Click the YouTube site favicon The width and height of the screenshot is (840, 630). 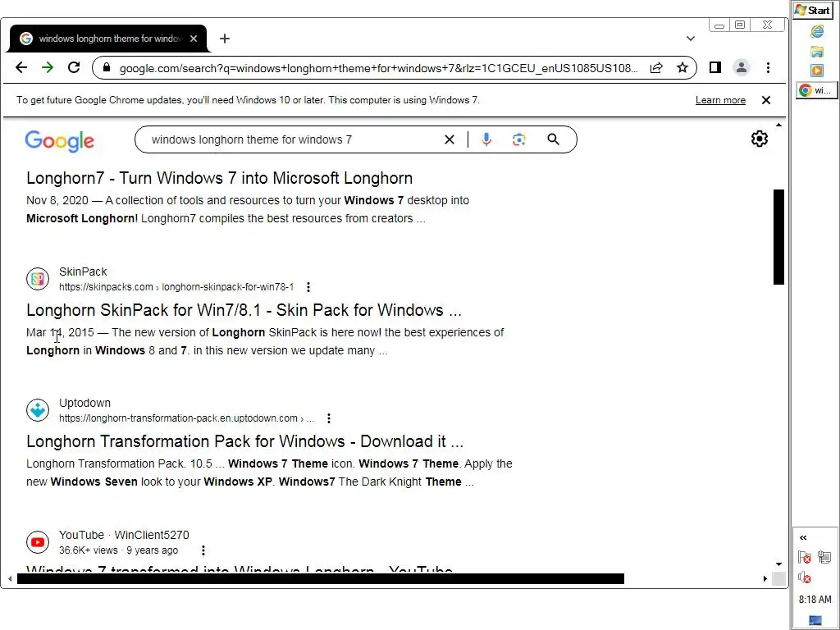pos(38,541)
